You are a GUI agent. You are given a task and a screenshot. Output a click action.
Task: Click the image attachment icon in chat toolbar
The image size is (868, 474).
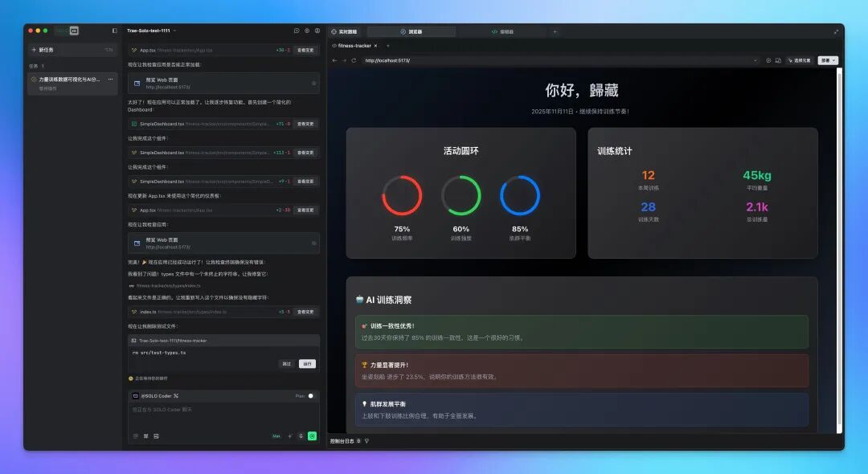(156, 435)
